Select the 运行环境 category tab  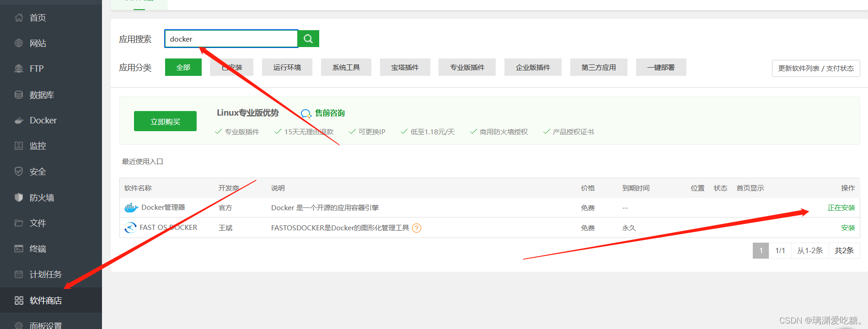point(287,67)
